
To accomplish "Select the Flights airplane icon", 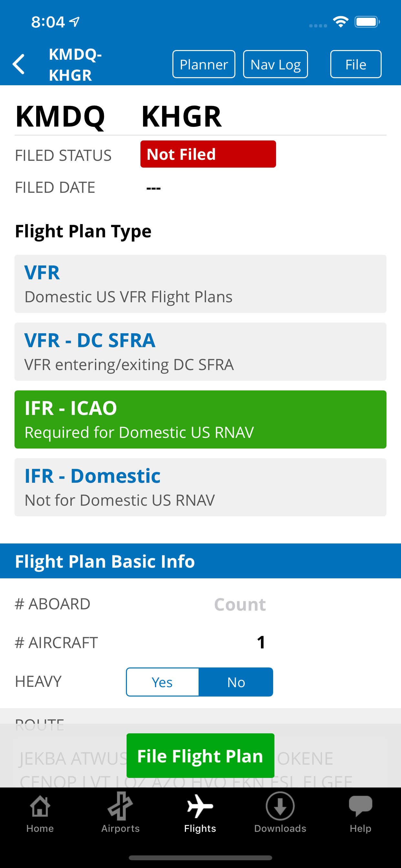I will 200,807.
